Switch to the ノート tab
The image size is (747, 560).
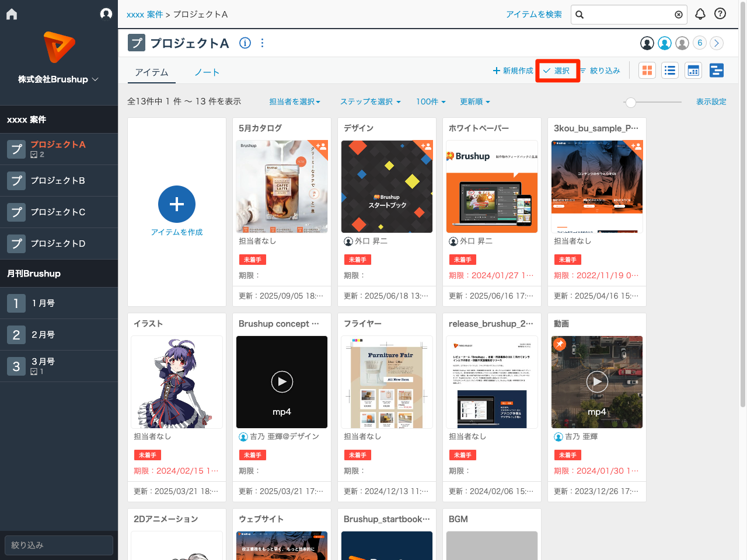point(207,72)
